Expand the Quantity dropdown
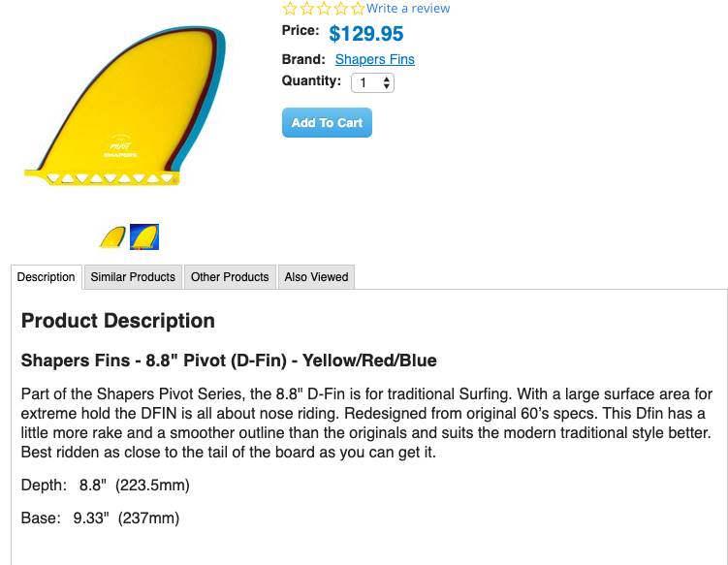The image size is (728, 565). (372, 82)
